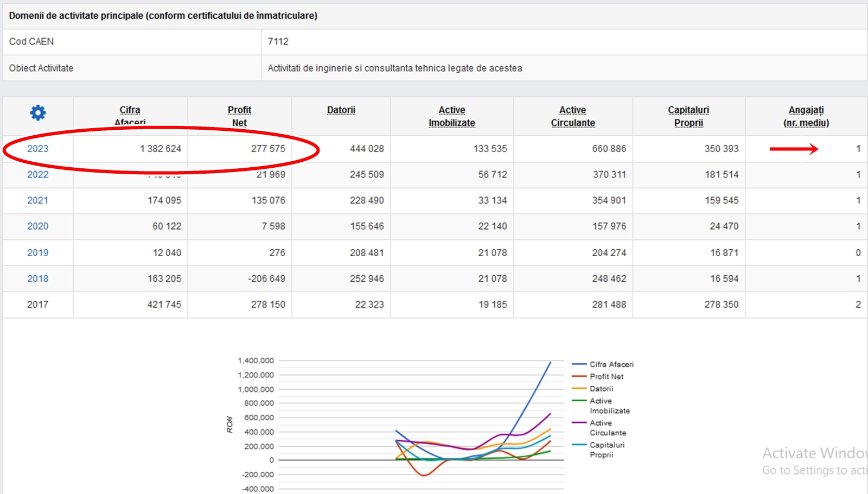
Task: Click the Cod CAEN label cell
Action: [132, 42]
